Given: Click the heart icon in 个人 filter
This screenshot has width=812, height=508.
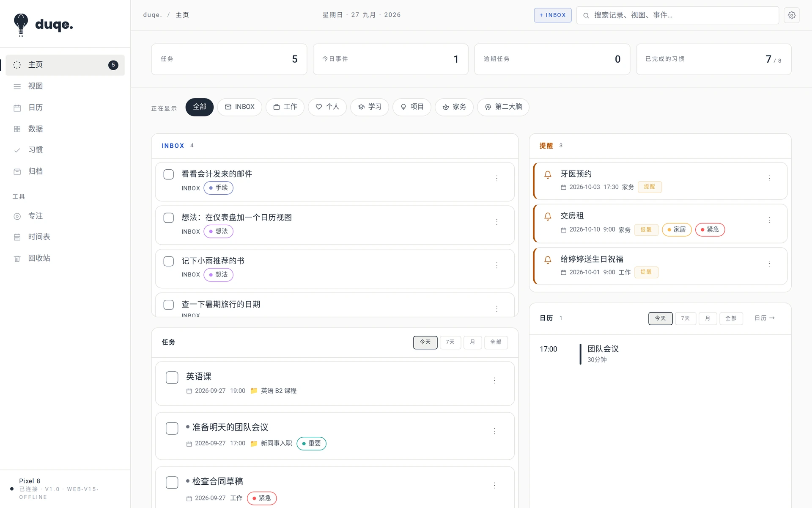Looking at the screenshot, I should [x=319, y=107].
